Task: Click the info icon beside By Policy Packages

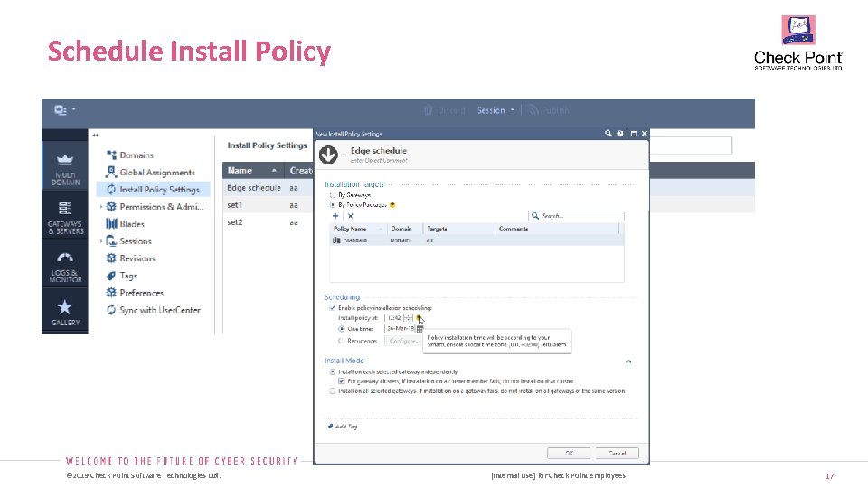Action: (x=392, y=205)
